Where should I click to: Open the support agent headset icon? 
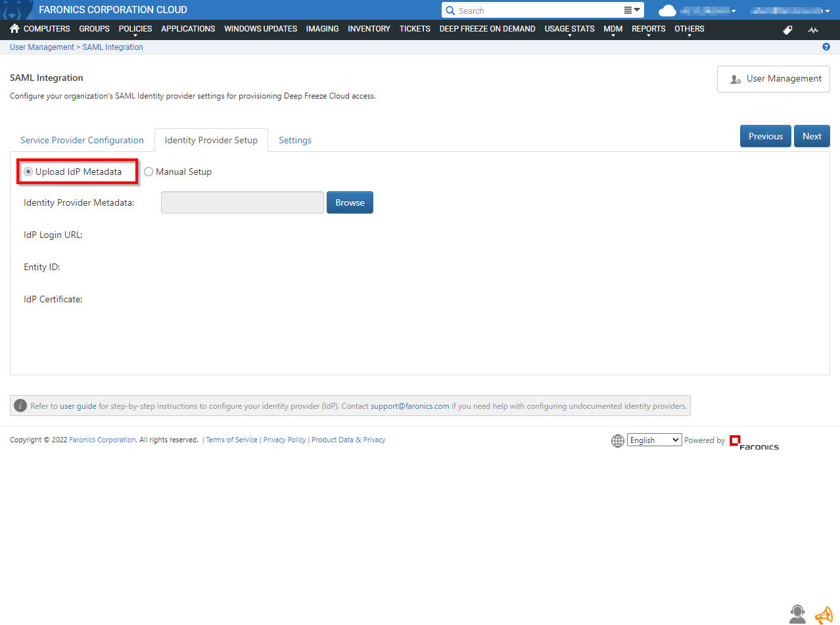pos(797,614)
